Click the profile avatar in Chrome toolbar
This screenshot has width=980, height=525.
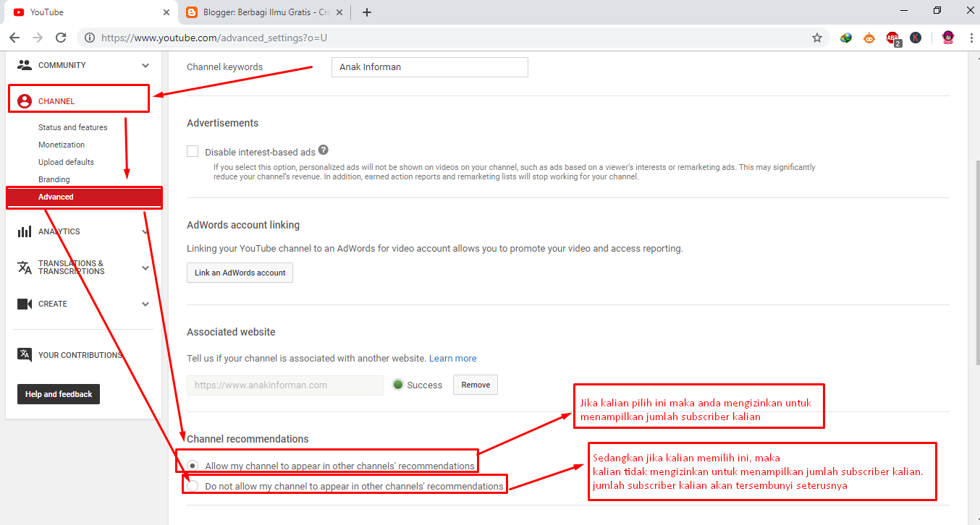click(x=948, y=38)
